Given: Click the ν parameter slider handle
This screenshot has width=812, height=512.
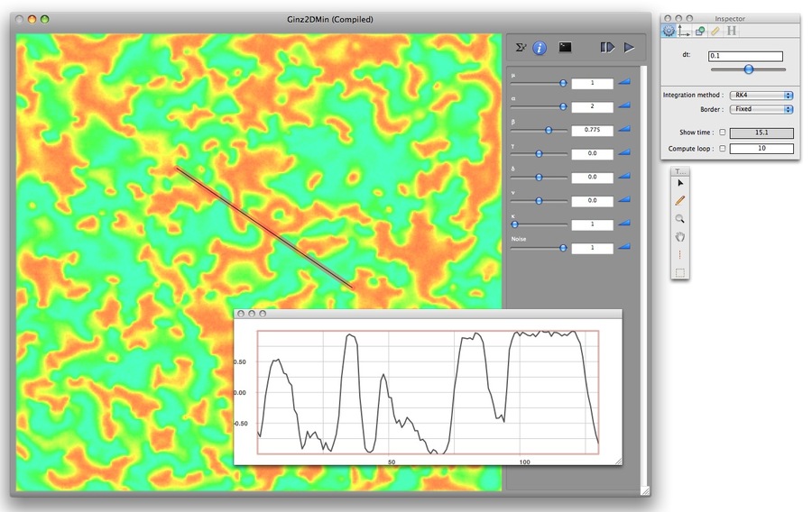Looking at the screenshot, I should pos(539,201).
